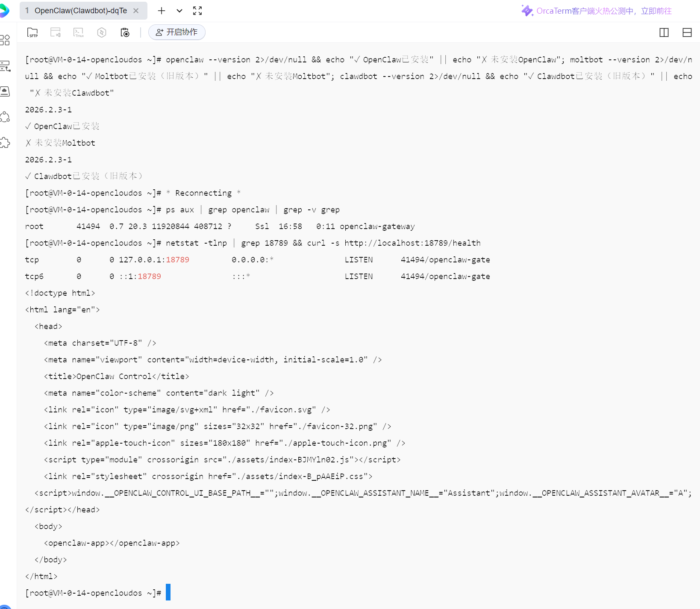Open the OrcaTerm客户端 promo link
The height and width of the screenshot is (609, 700).
pos(604,11)
